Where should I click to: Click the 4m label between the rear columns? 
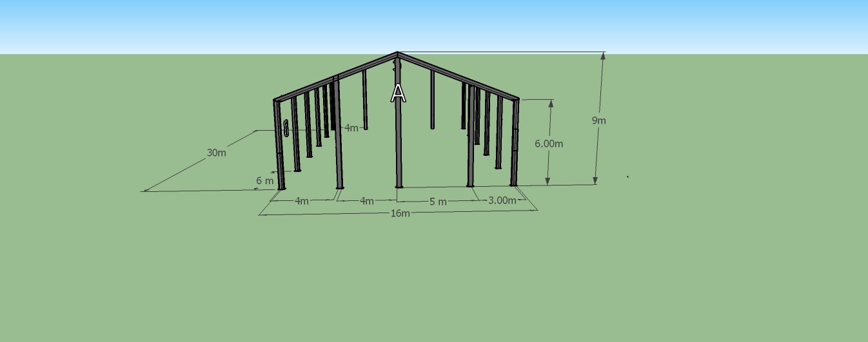point(351,128)
